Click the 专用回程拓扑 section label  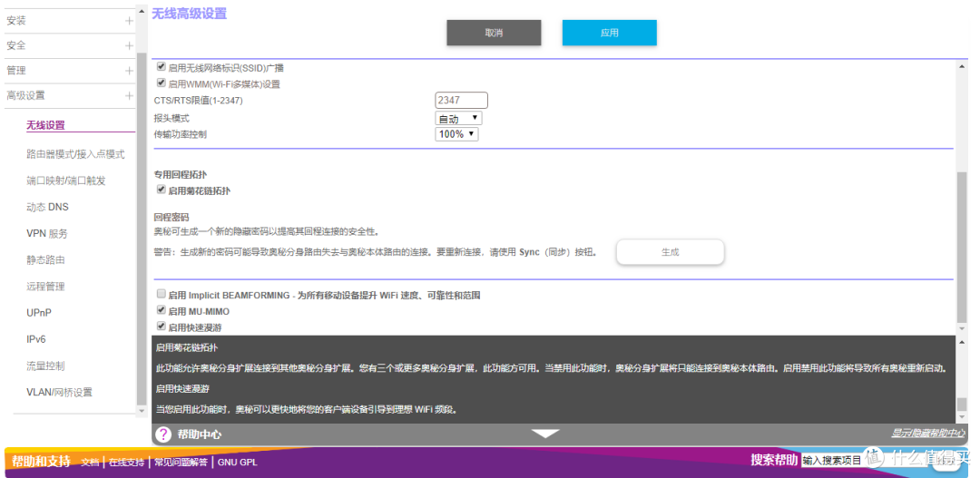pyautogui.click(x=181, y=175)
